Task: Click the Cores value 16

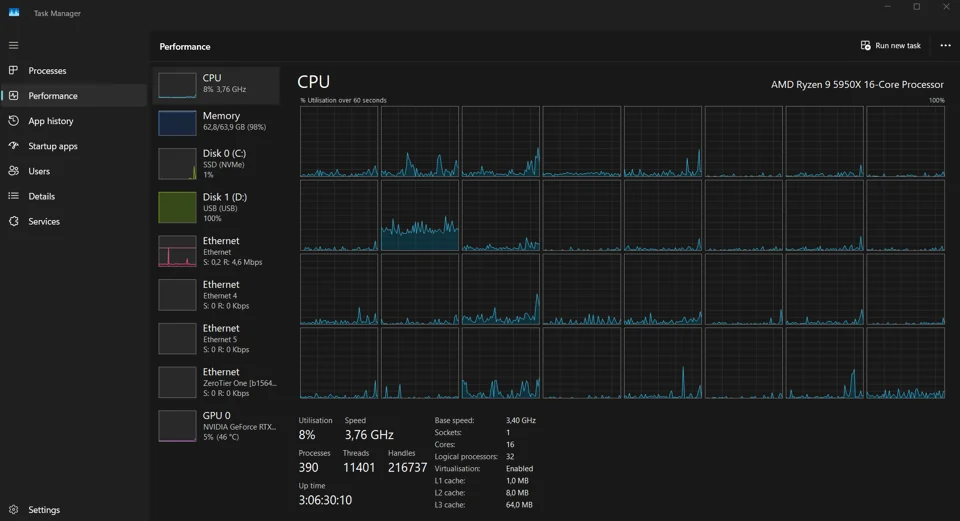Action: [510, 444]
